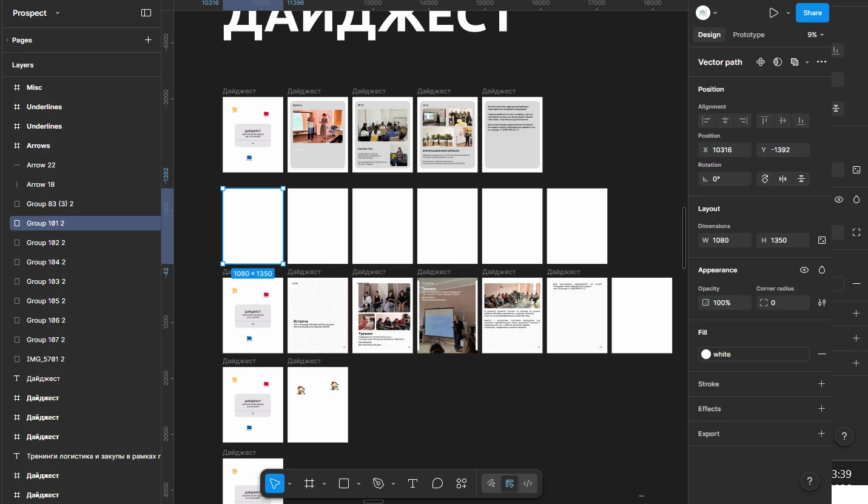The image size is (868, 504).
Task: Toggle the left sidebar panel icon
Action: click(146, 13)
